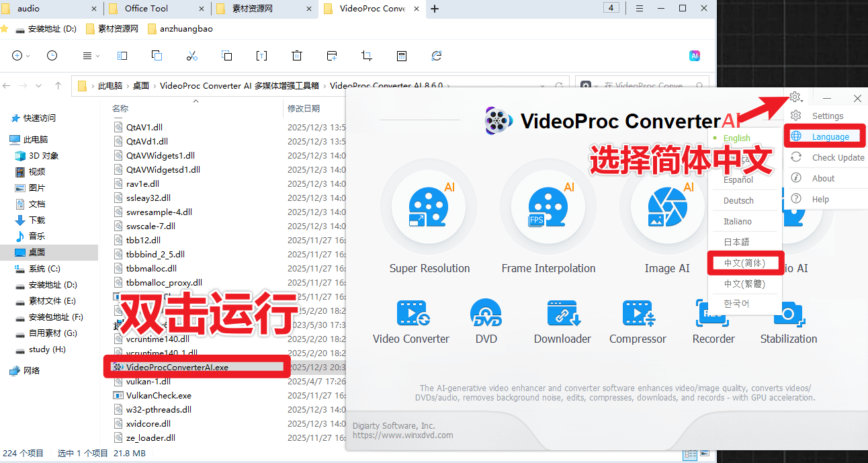
Task: Open the Super Resolution AI tool
Action: coord(429,207)
